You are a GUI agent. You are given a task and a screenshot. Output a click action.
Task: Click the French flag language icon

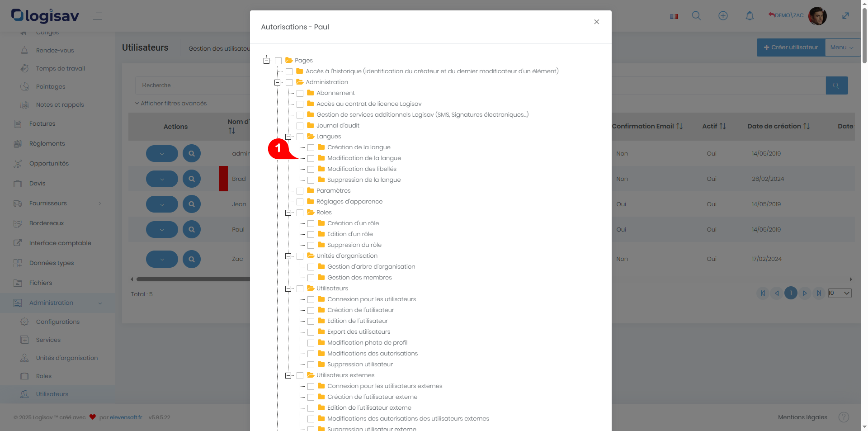coord(674,16)
